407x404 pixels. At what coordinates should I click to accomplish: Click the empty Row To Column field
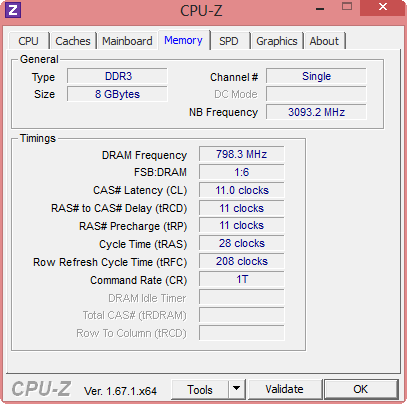click(242, 333)
